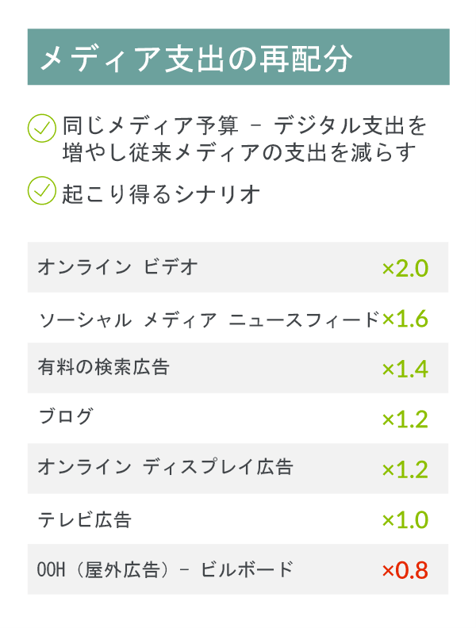Image resolution: width=476 pixels, height=628 pixels.
Task: Click the 起こり得るシナリオ text
Action: coord(161,194)
